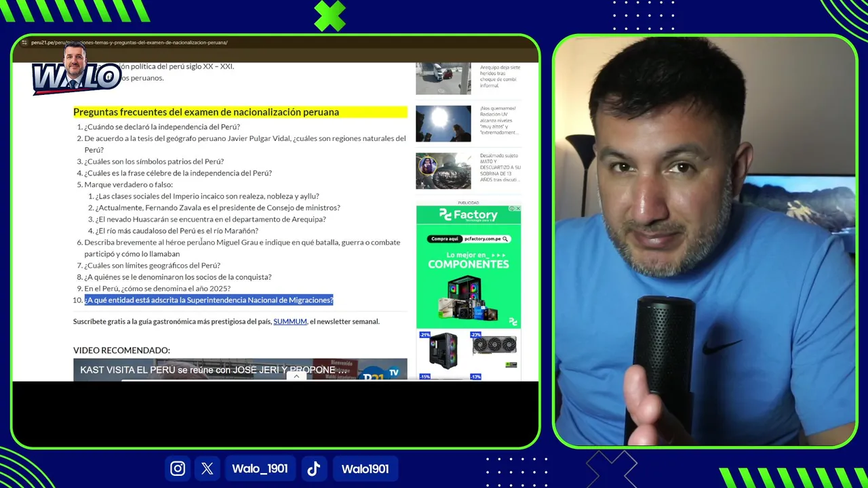Click the peru21.pe URL in the address bar
This screenshot has height=488, width=868.
[x=129, y=43]
